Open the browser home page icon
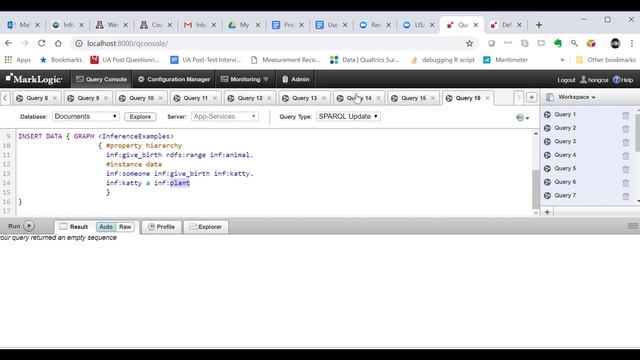Screen dimensions: 640x360 pyautogui.click(x=58, y=43)
